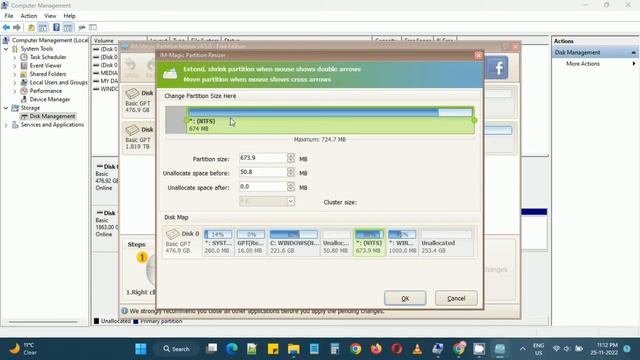Viewport: 640px width, 360px height.
Task: Click the green NTFS 674 MB partition bar
Action: (330, 120)
